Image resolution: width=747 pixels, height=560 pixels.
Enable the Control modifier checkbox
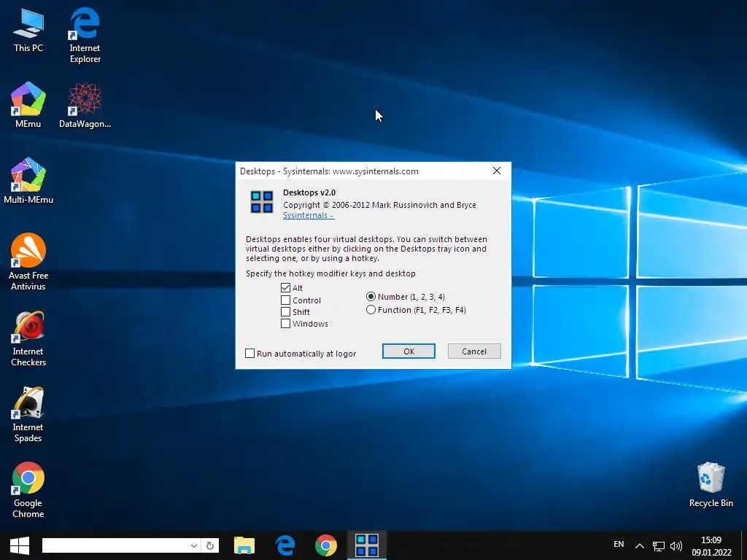click(x=285, y=300)
